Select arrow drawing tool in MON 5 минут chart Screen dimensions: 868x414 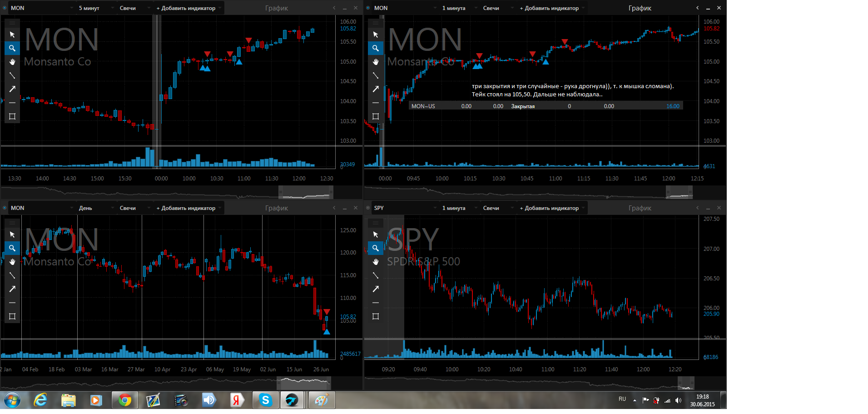pyautogui.click(x=12, y=89)
